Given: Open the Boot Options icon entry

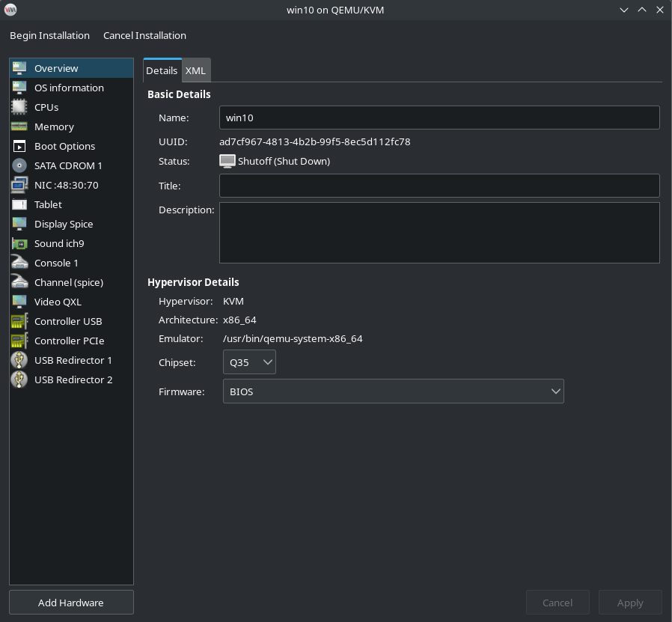Looking at the screenshot, I should (19, 146).
